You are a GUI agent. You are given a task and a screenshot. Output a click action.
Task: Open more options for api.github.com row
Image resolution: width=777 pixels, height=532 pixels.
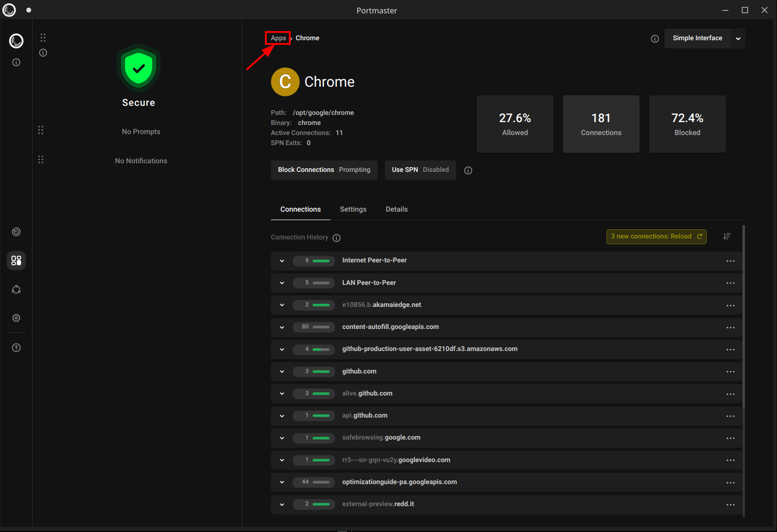(x=731, y=416)
